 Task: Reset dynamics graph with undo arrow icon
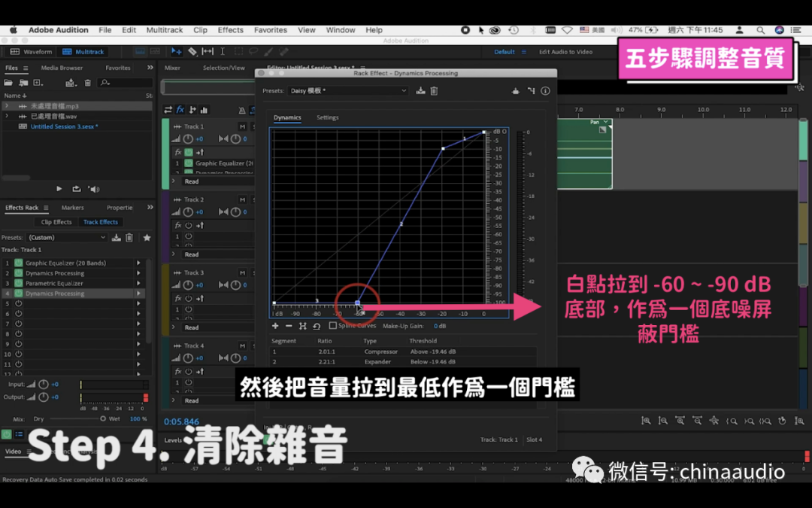[317, 326]
